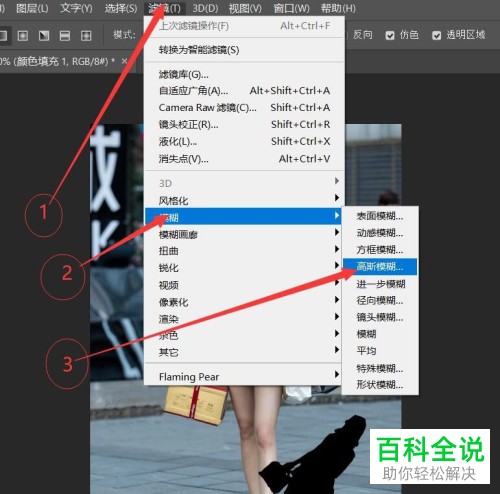Image resolution: width=500 pixels, height=494 pixels.
Task: Select the diamond gradient icon
Action: click(x=86, y=35)
